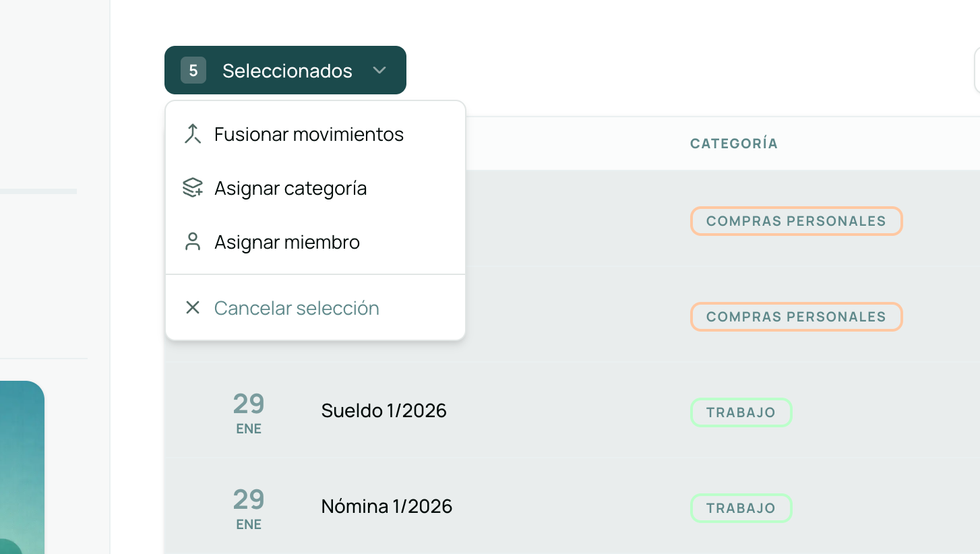Screen dimensions: 980x554
Task: Select the first Compras Personales transaction row
Action: click(x=573, y=221)
